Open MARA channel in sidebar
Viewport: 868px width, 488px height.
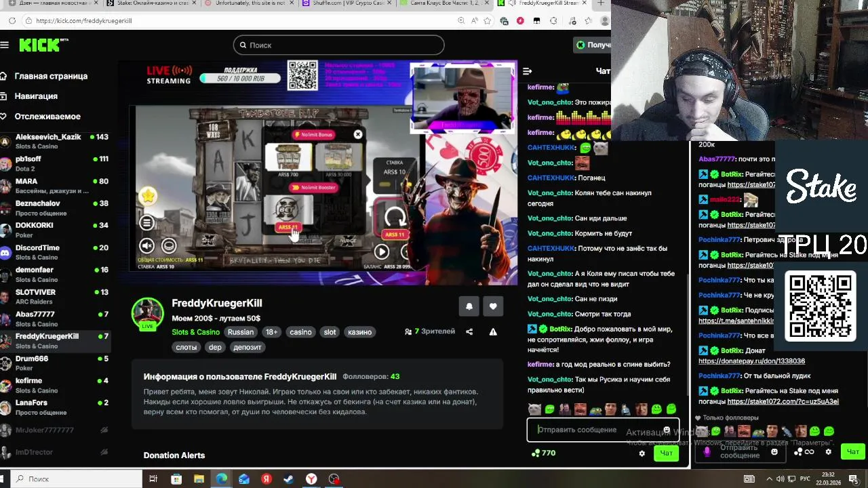(55, 186)
